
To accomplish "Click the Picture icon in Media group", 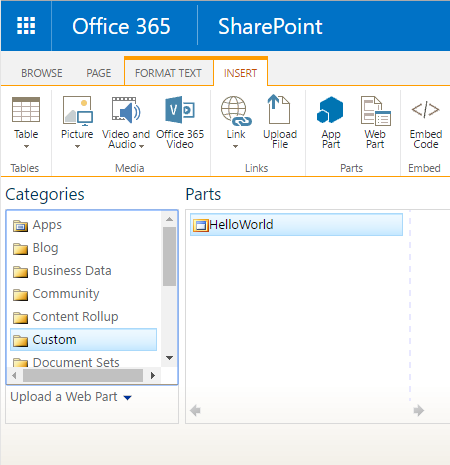I will pos(78,110).
